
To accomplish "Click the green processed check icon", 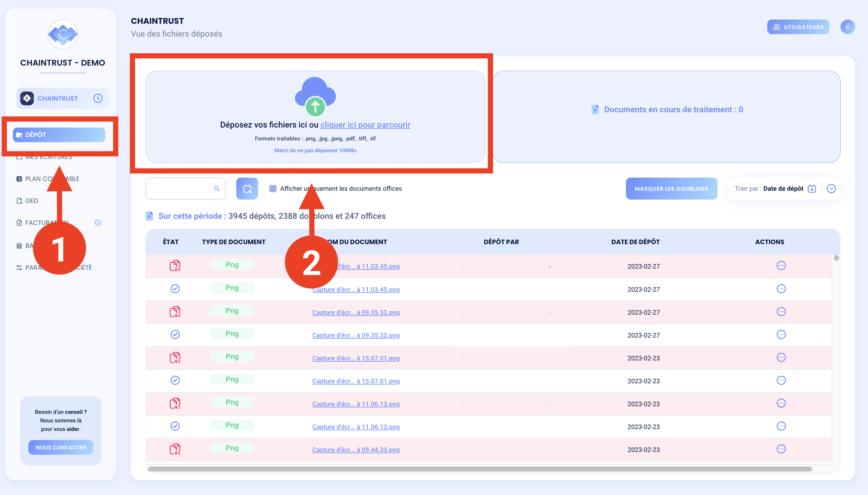I will pyautogui.click(x=175, y=289).
